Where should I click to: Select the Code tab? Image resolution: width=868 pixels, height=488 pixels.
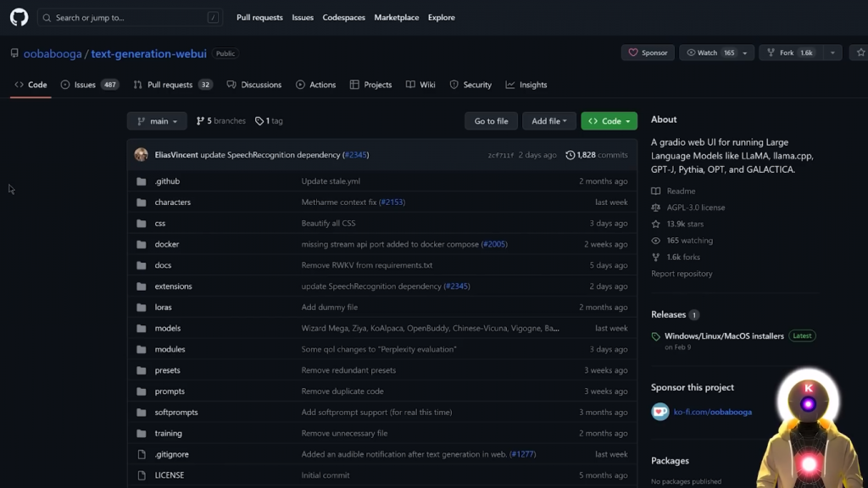(31, 85)
